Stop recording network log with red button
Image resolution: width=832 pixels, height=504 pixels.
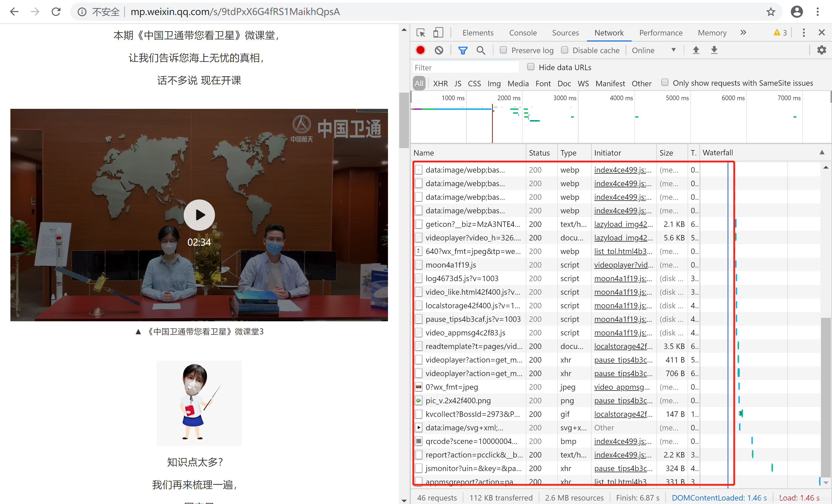tap(420, 50)
